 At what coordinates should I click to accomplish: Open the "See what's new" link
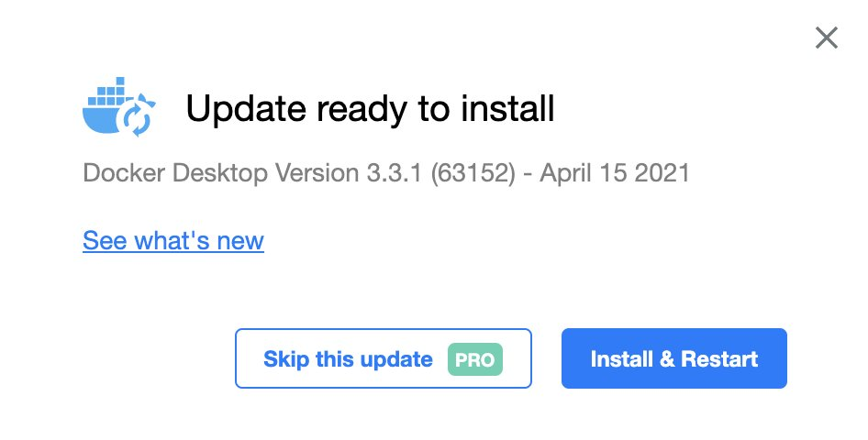point(173,241)
